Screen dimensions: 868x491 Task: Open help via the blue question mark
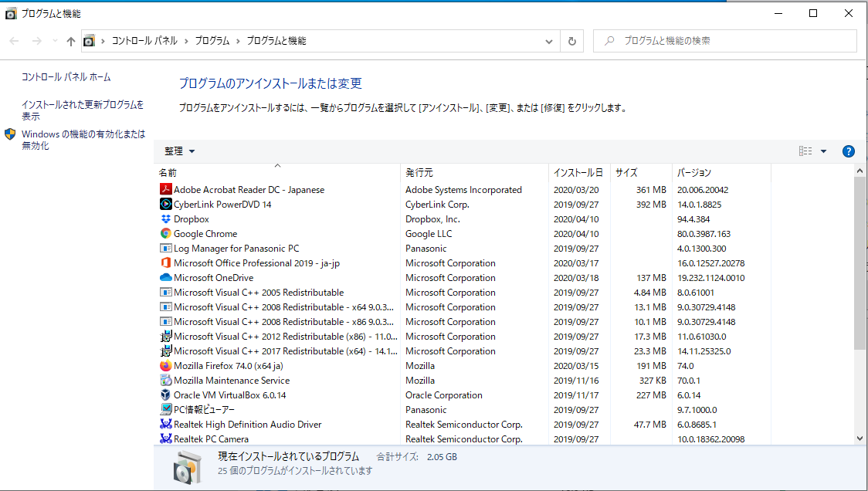[x=848, y=151]
